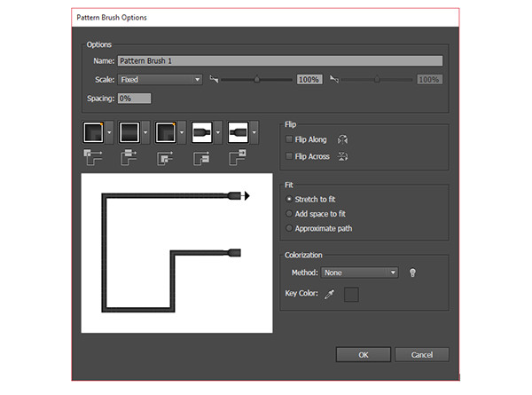The image size is (532, 395).
Task: Select the Stretch to fit option
Action: click(x=289, y=200)
